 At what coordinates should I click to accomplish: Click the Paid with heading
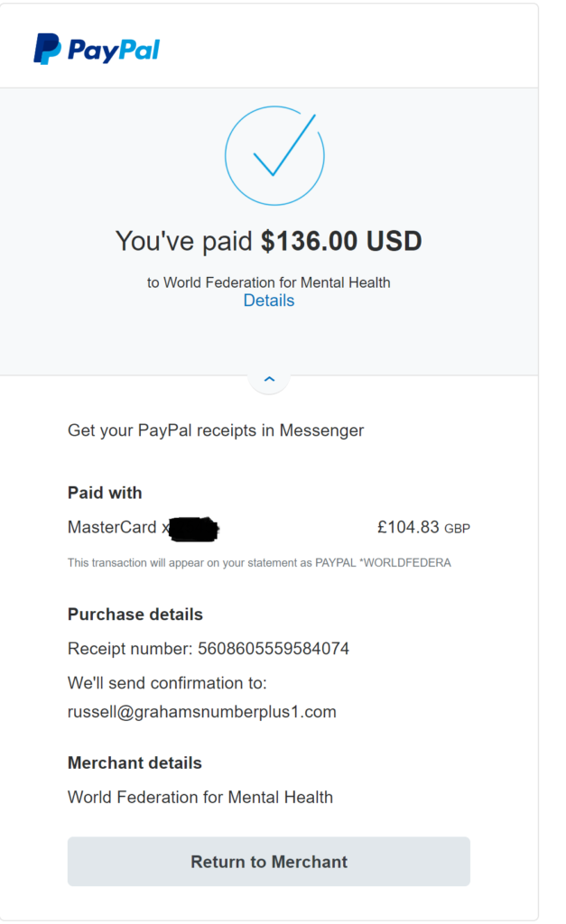pos(105,493)
